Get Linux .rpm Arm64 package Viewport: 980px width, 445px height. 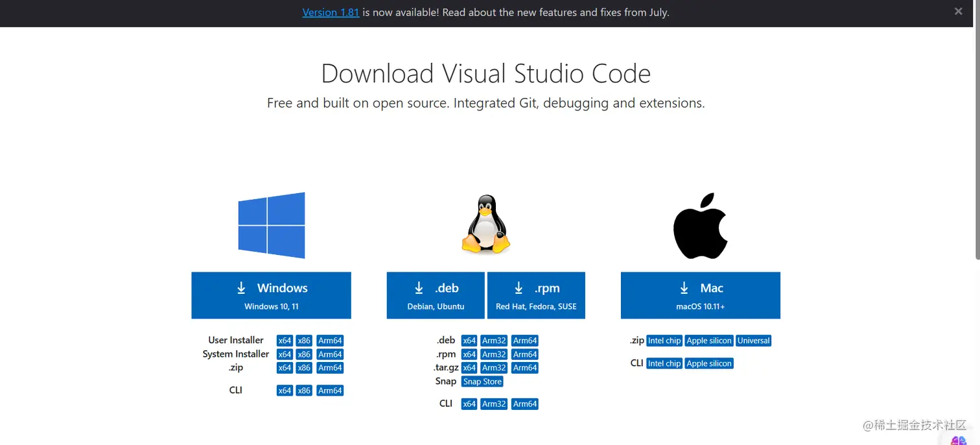click(525, 354)
